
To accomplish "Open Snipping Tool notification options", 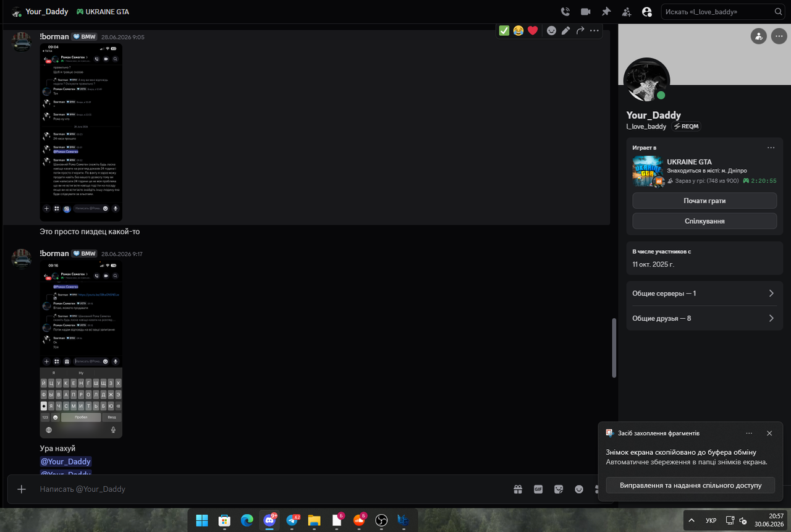I will click(x=749, y=433).
